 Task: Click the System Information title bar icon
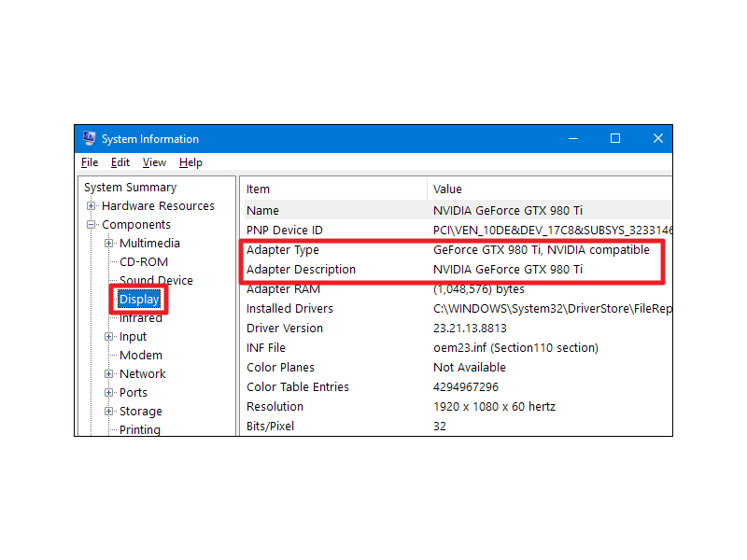click(x=89, y=138)
